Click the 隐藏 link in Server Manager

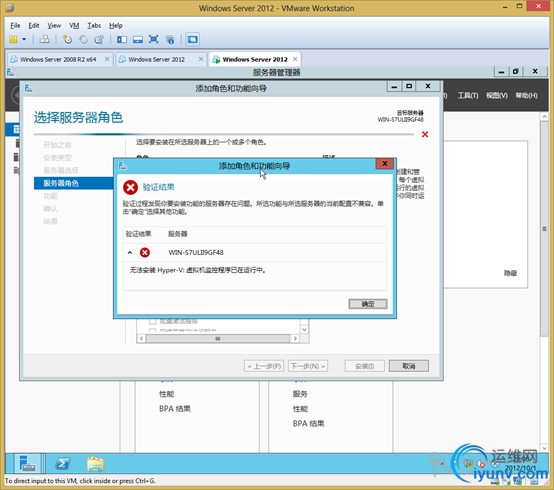pos(510,273)
